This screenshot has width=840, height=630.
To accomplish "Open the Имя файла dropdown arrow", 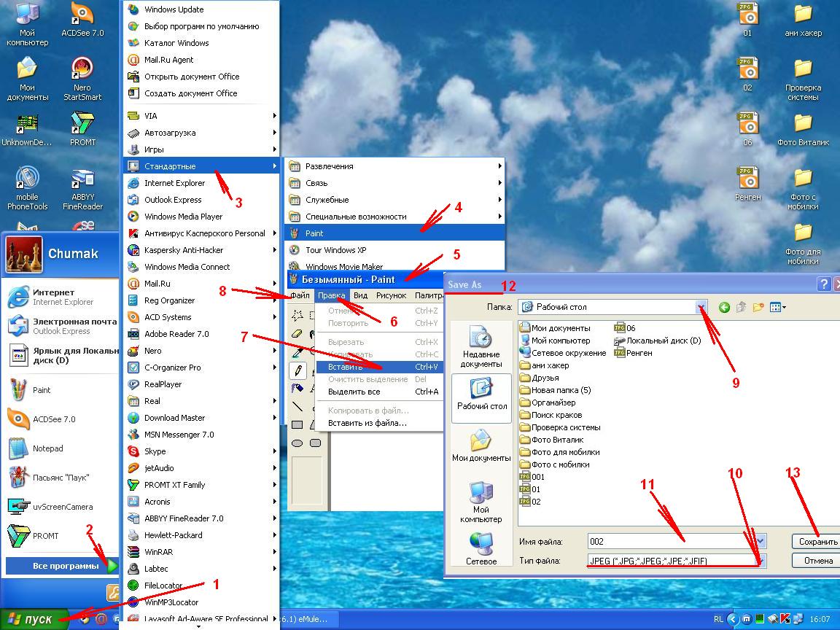I will (761, 541).
